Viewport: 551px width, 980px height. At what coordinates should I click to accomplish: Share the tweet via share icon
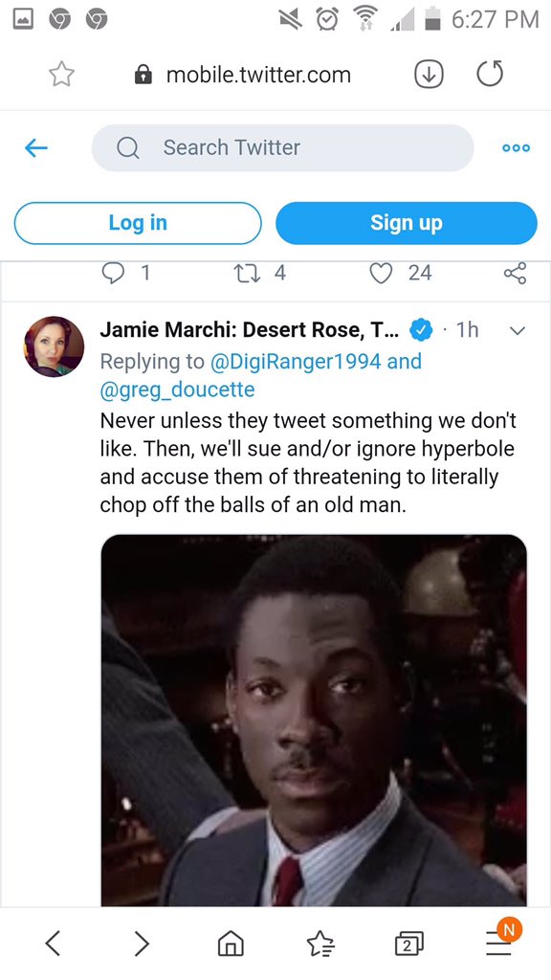[x=516, y=273]
